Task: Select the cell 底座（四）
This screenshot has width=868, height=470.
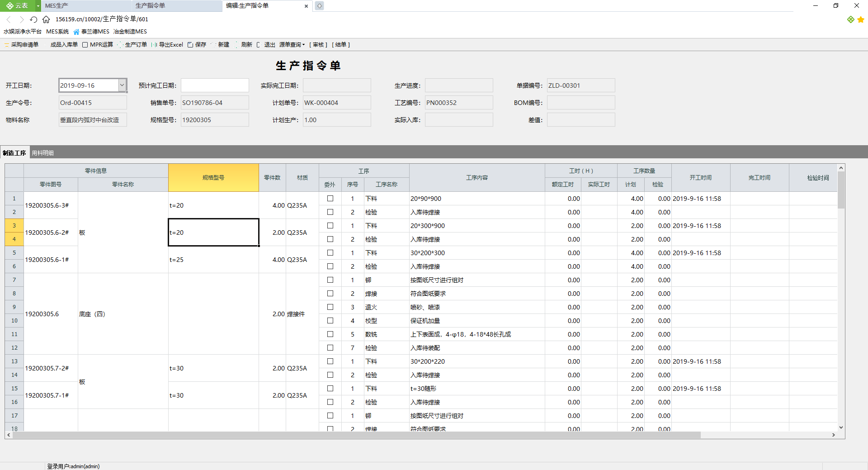Action: click(x=123, y=314)
